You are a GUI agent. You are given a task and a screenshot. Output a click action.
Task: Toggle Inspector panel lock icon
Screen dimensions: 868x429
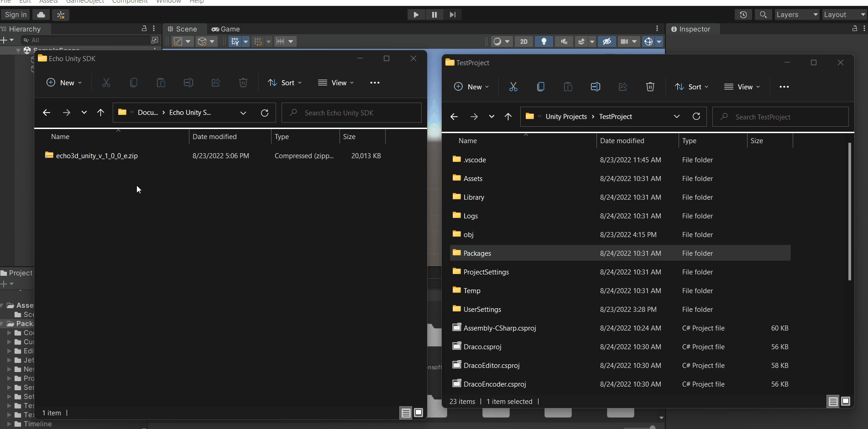click(x=855, y=28)
